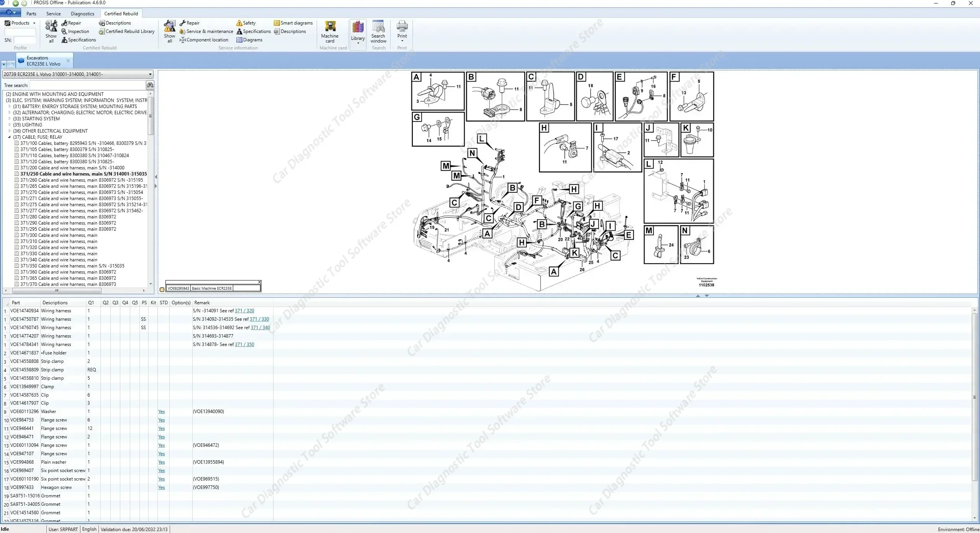Switch to the Parts tab
The width and height of the screenshot is (980, 533).
[x=31, y=14]
